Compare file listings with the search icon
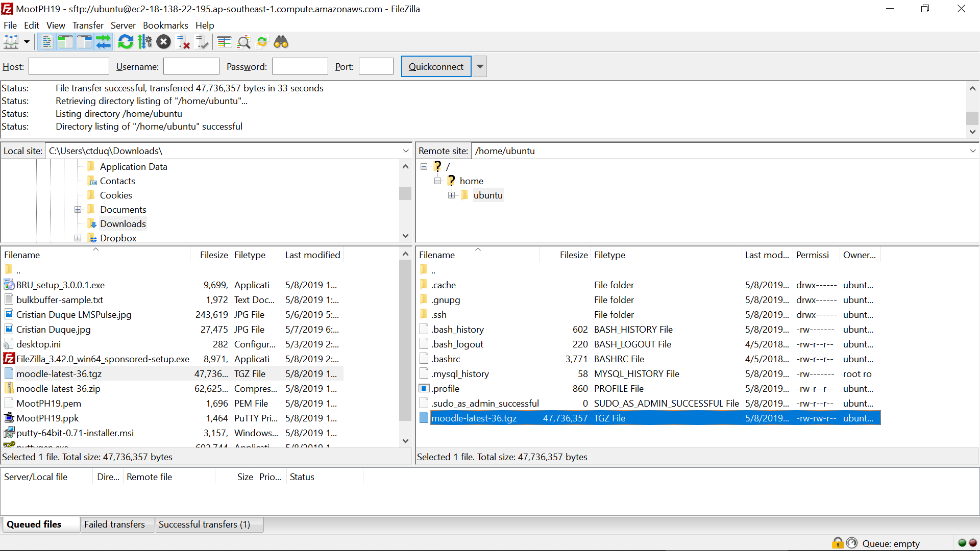This screenshot has height=551, width=980. pos(244,42)
